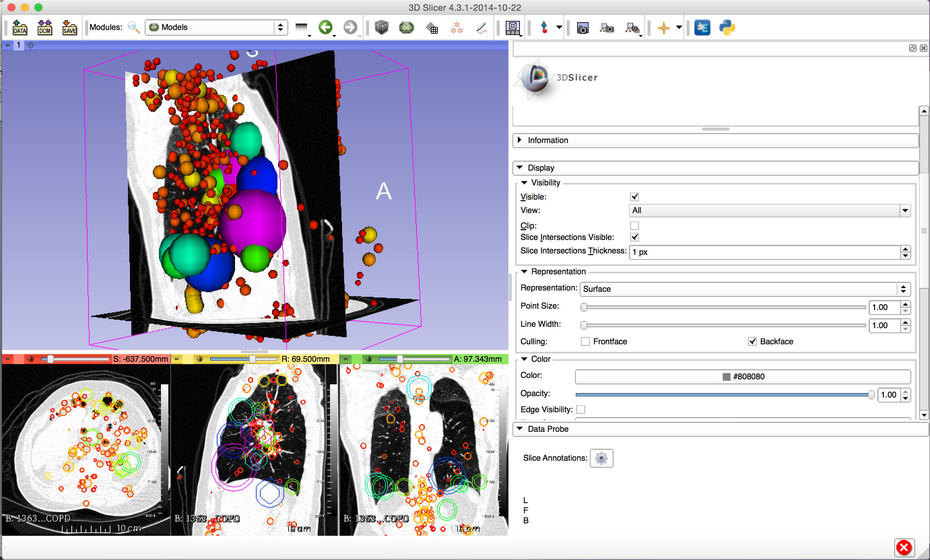This screenshot has height=560, width=930.
Task: Open the Python interactor icon
Action: 727,28
